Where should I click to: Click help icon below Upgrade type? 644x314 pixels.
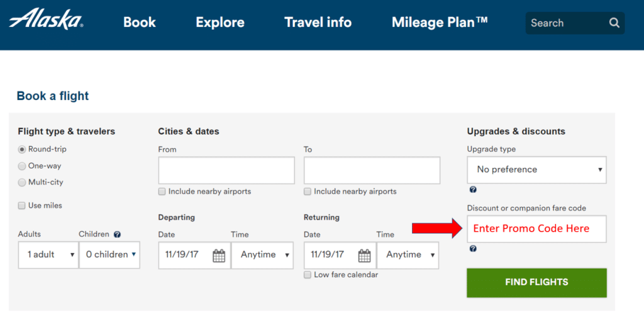473,189
